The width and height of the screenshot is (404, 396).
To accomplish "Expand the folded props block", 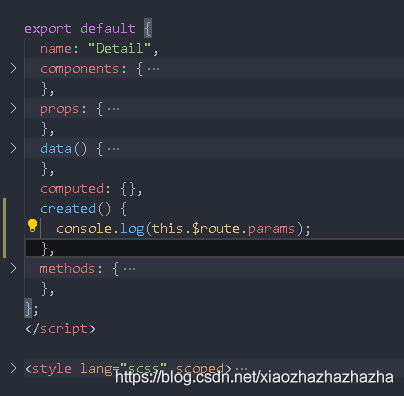I will 13,108.
